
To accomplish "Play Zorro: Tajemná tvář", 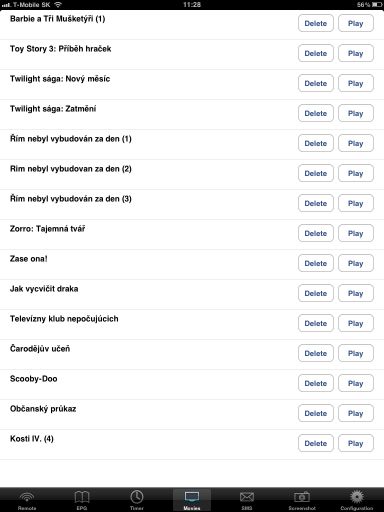I will pos(356,233).
